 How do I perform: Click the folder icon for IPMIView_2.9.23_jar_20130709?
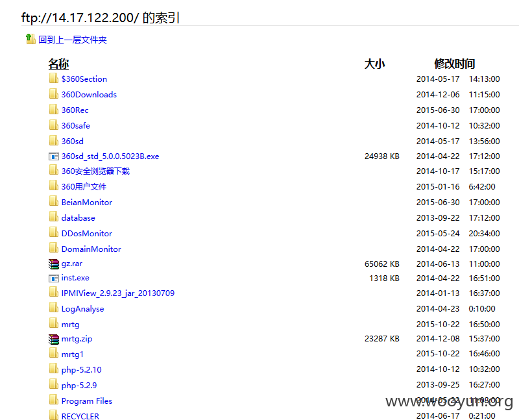(x=54, y=293)
